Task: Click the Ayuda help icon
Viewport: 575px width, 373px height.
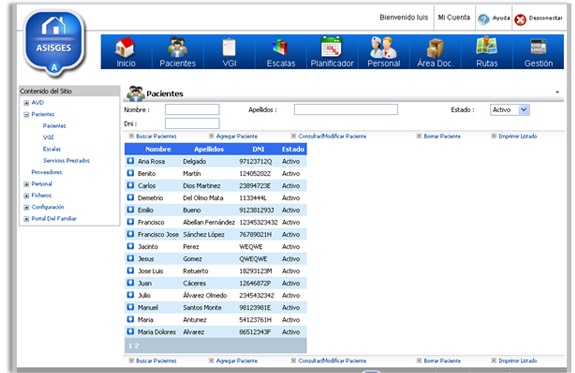Action: (x=484, y=19)
